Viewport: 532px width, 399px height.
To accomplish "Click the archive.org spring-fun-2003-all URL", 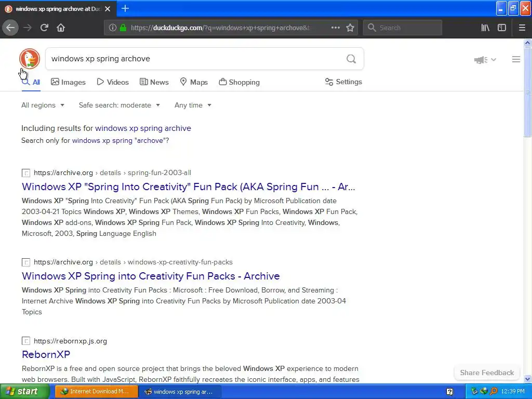I will point(112,172).
